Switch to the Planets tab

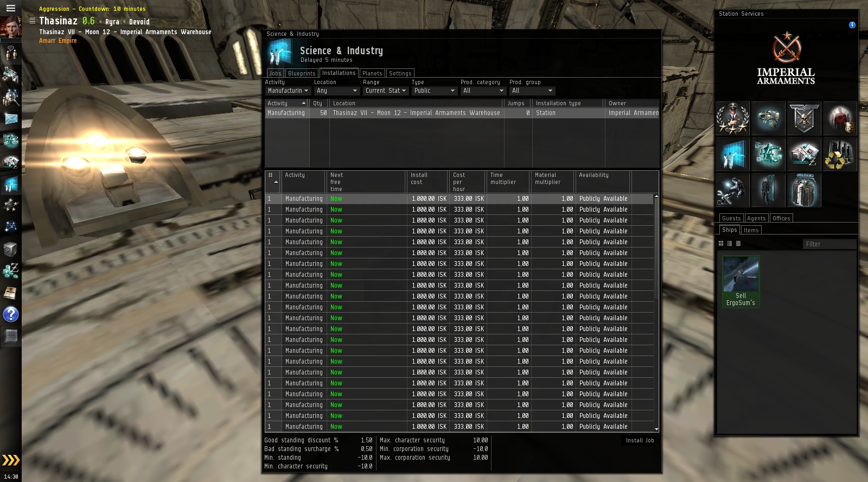click(x=372, y=73)
